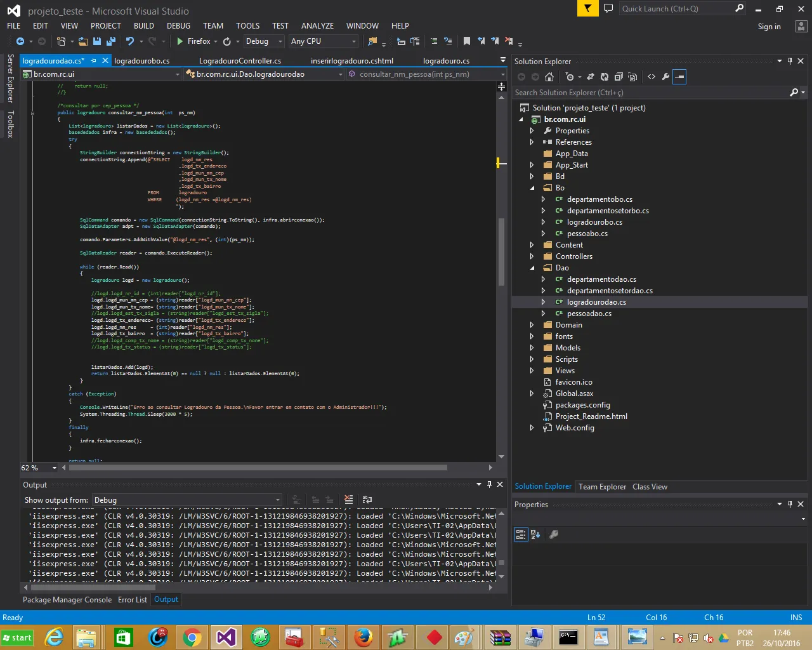Toggle Categorized view in Properties panel
This screenshot has height=650, width=812.
coord(521,534)
